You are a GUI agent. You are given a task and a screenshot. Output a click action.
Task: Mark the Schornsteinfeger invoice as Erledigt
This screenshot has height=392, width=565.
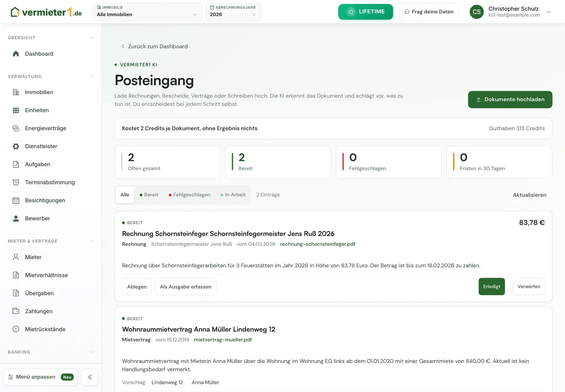492,287
